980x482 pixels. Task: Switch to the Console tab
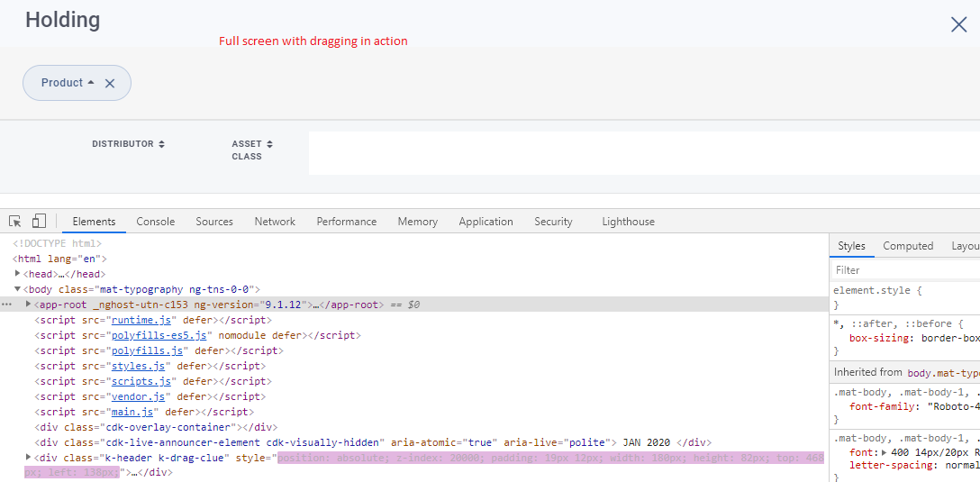[x=156, y=222]
